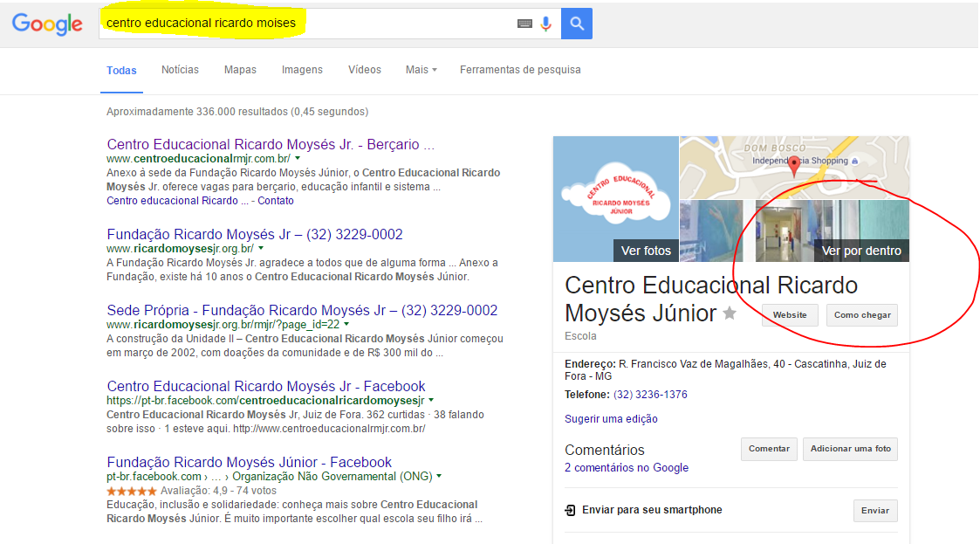Open Fundação Ricardo Moysés Júnior - Facebook result
The height and width of the screenshot is (544, 980).
click(249, 463)
